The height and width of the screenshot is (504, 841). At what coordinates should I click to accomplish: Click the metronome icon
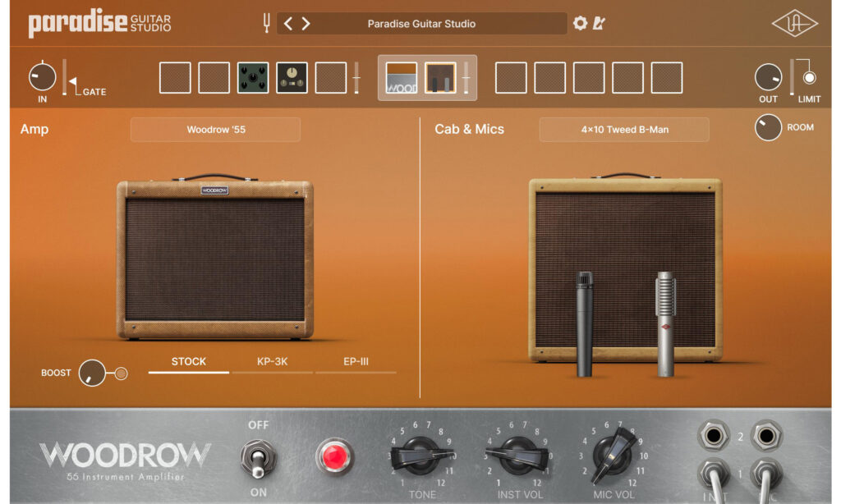599,24
